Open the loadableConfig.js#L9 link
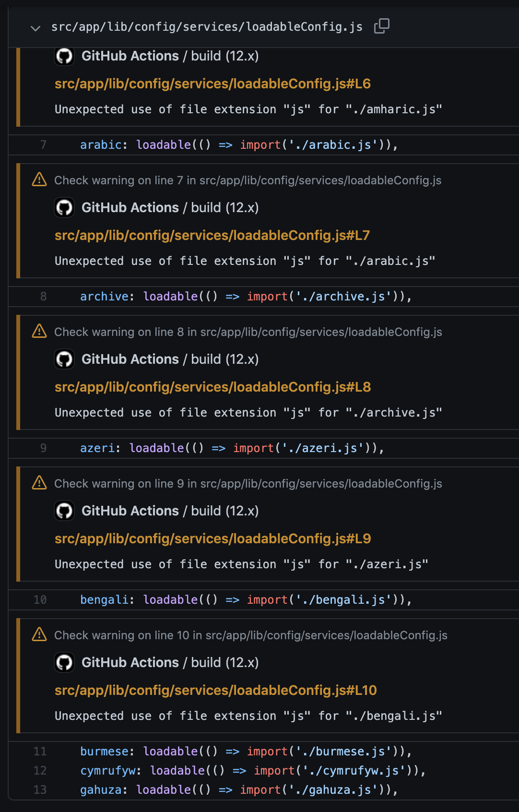The image size is (519, 812). 212,538
